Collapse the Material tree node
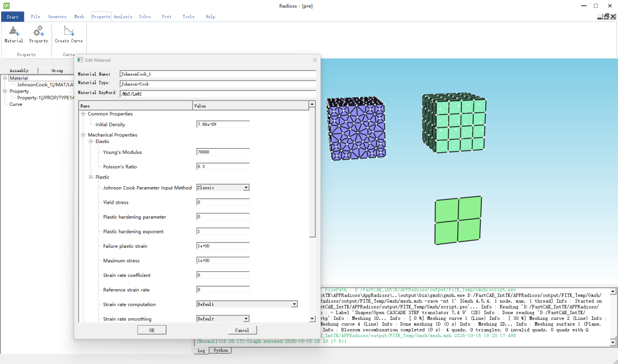The width and height of the screenshot is (618, 364). [x=5, y=78]
